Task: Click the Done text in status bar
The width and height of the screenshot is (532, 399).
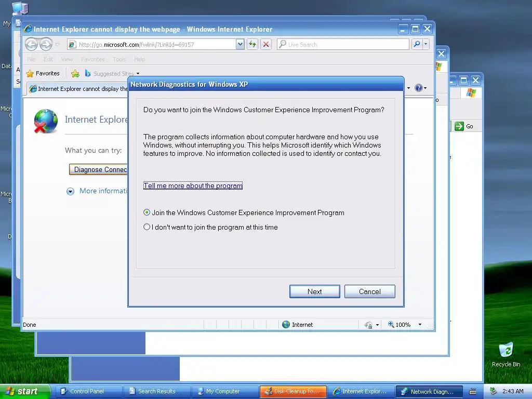Action: (x=30, y=325)
